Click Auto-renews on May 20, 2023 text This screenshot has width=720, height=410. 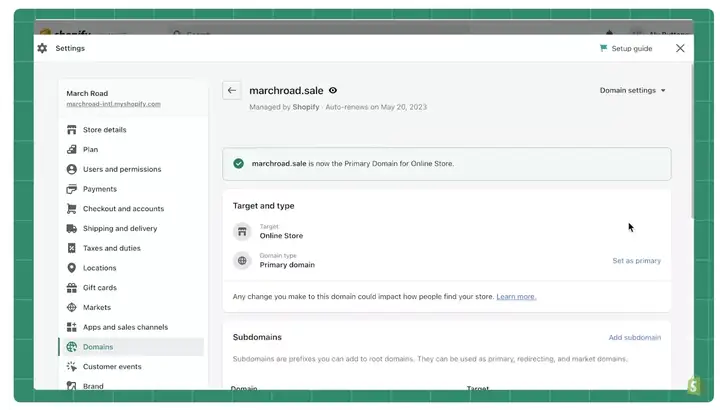tap(376, 107)
